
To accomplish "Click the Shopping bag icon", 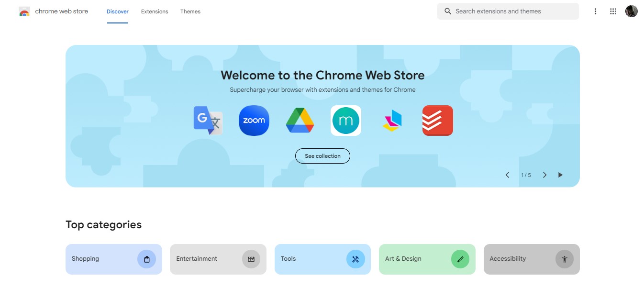I will point(147,259).
